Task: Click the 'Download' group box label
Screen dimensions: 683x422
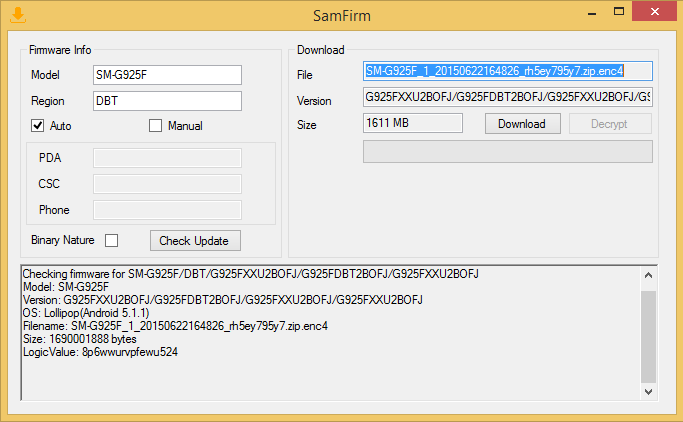Action: coord(321,50)
